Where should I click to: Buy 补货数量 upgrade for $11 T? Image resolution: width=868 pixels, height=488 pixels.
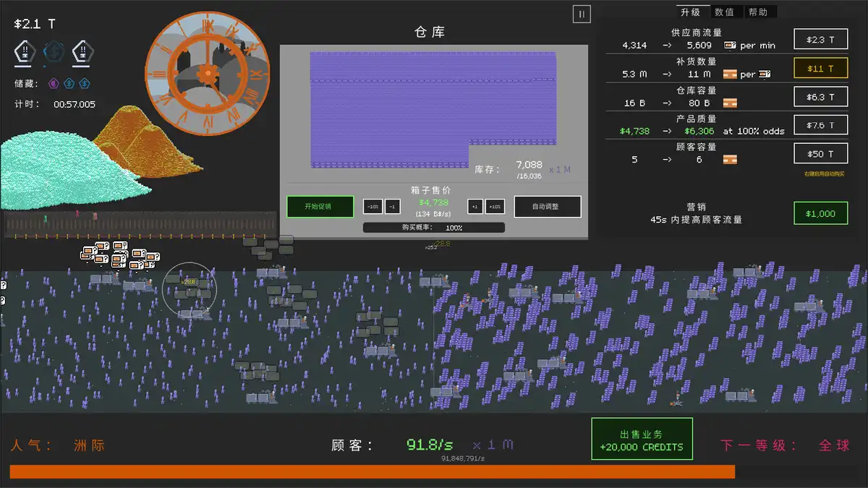click(x=820, y=68)
